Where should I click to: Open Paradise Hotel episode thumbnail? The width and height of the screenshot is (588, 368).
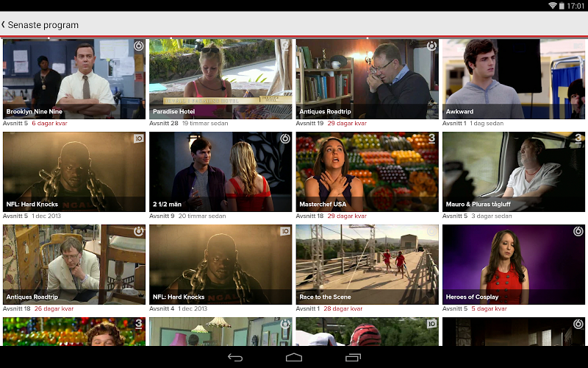pos(220,79)
